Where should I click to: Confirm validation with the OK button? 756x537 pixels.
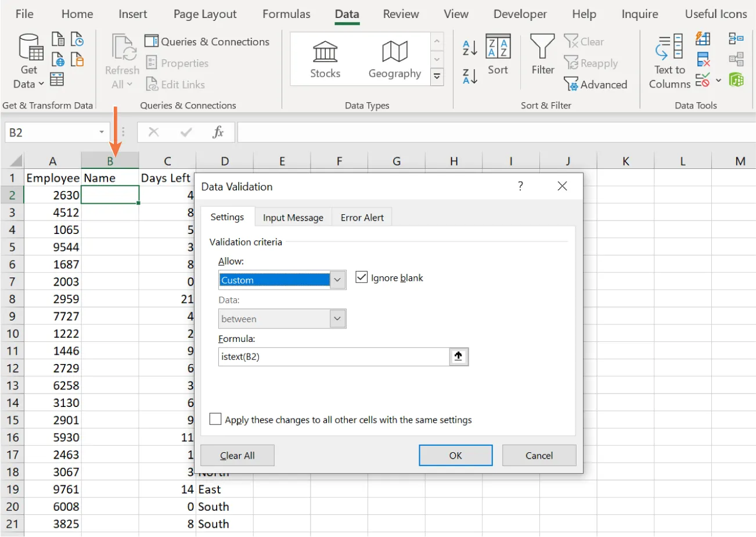[455, 455]
